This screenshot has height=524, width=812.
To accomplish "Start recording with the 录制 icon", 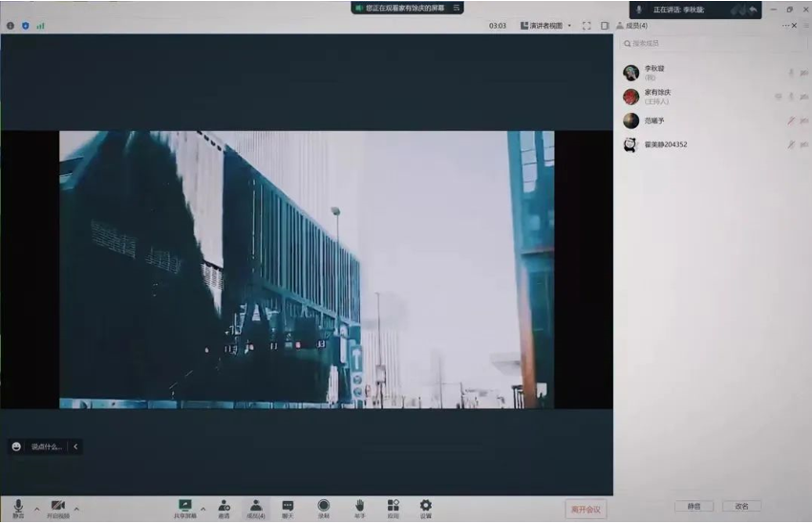I will click(323, 508).
